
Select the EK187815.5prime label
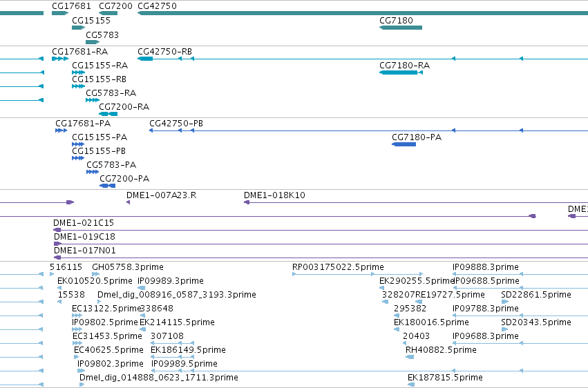[446, 378]
